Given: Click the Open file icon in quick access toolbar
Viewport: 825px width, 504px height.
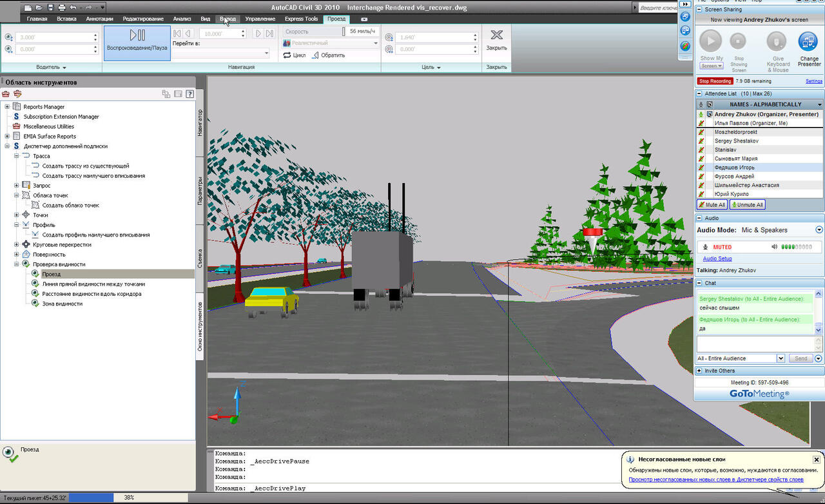Looking at the screenshot, I should pyautogui.click(x=39, y=8).
